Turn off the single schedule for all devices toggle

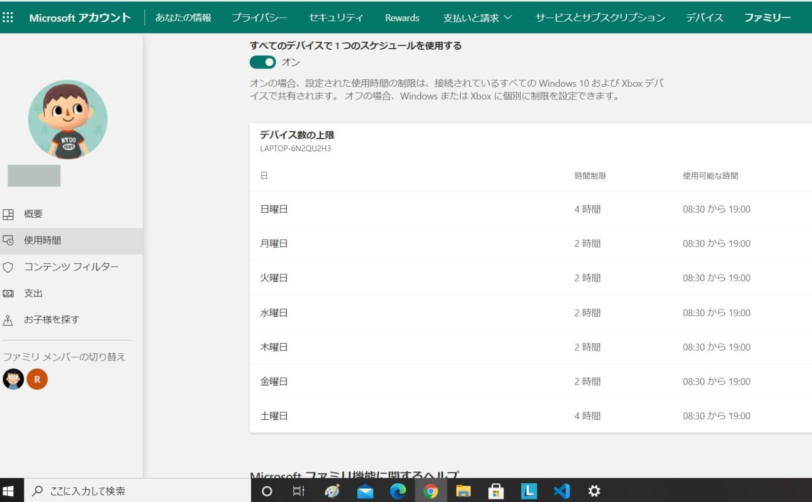click(x=263, y=62)
